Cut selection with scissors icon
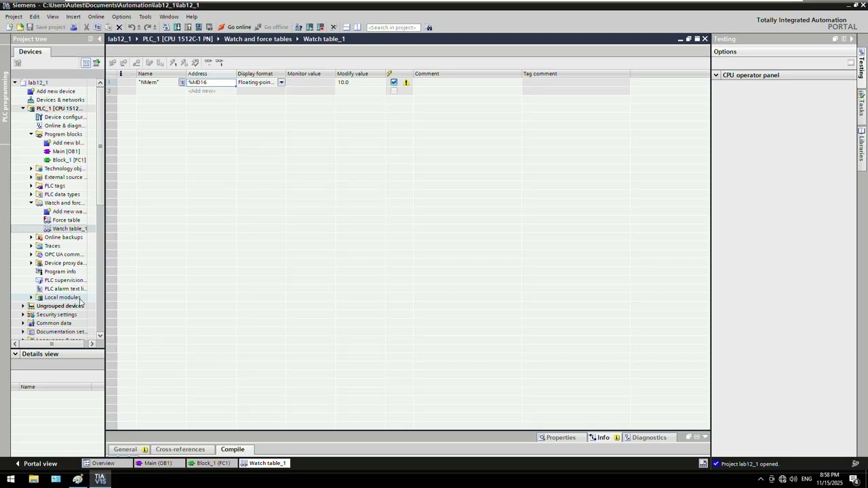Screen dimensions: 868x488 (x=86, y=27)
